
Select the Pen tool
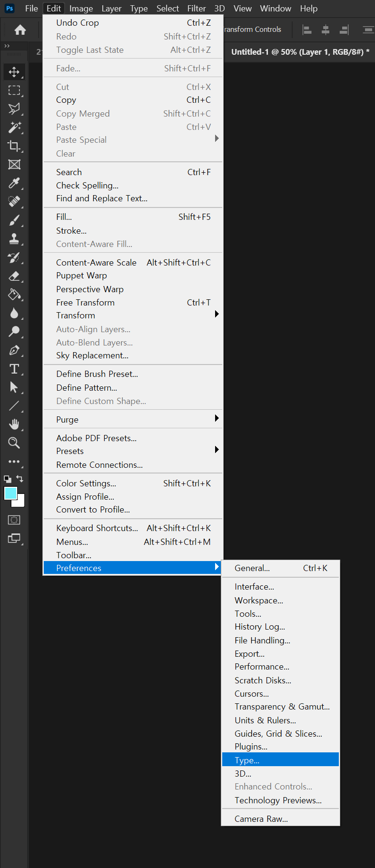(x=14, y=350)
